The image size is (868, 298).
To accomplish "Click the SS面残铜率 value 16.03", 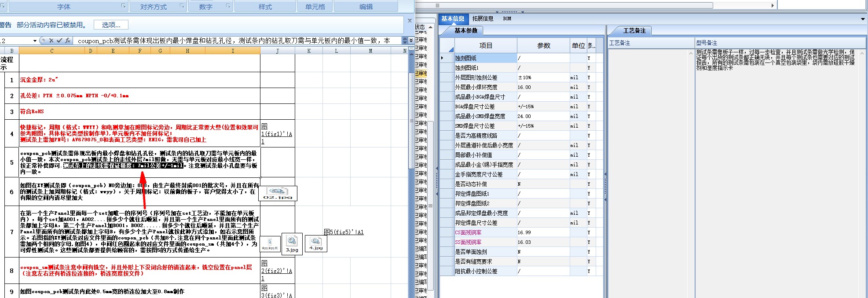I will point(544,242).
